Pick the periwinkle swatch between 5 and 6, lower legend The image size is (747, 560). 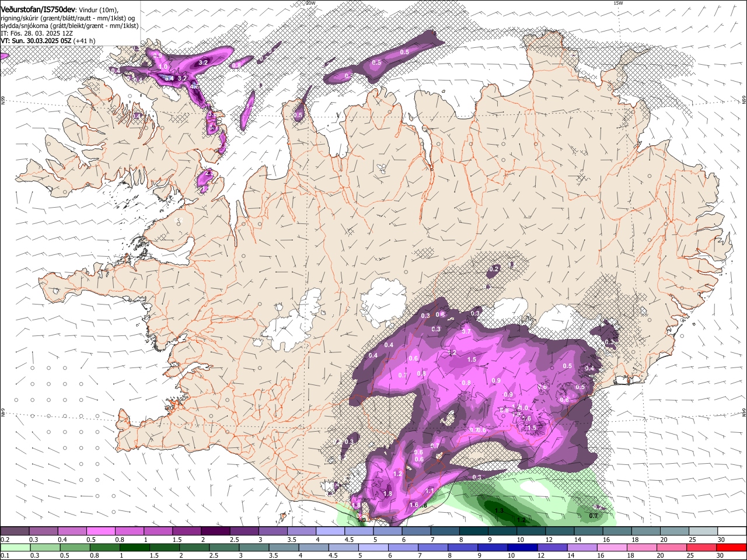pos(373,548)
